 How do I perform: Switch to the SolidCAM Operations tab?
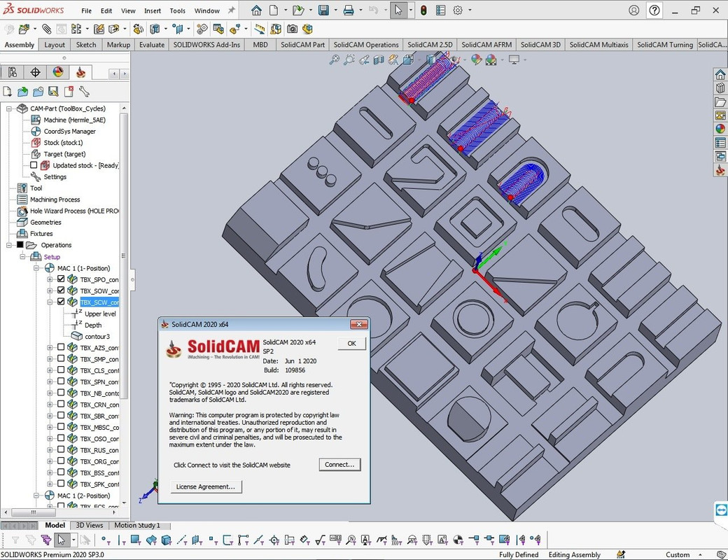coord(366,45)
